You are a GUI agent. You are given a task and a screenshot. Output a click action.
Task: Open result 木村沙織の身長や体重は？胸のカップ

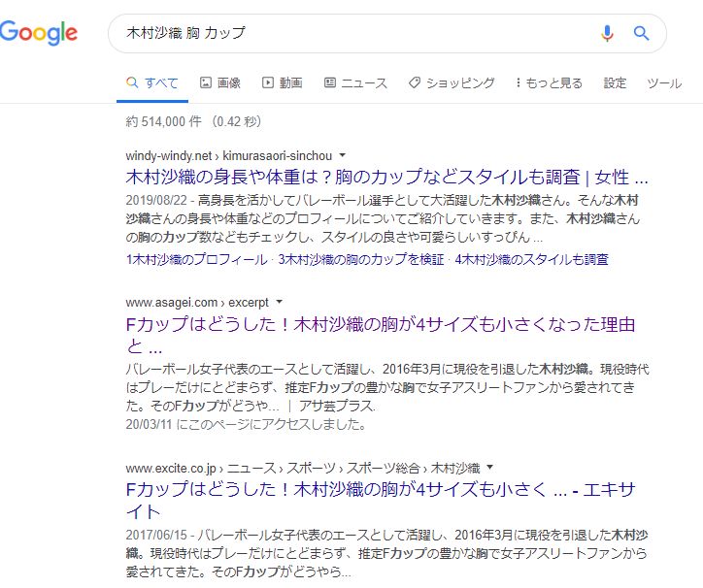point(386,177)
